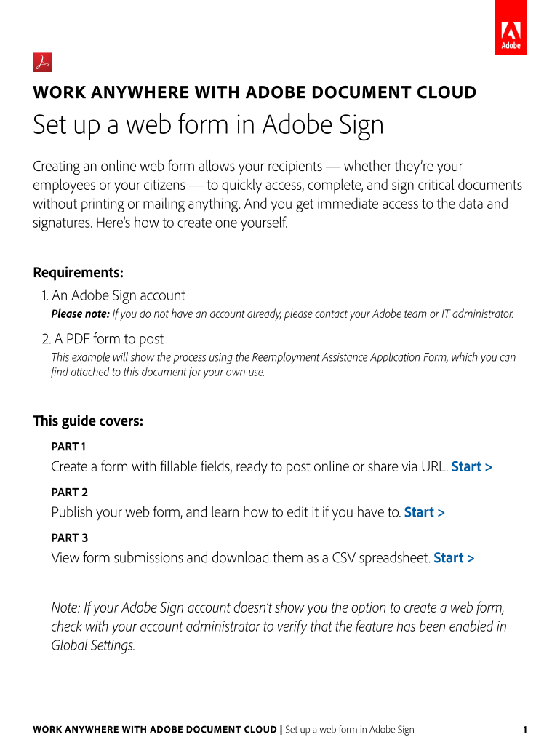Screen dimensions: 560x745
Task: Click the Part 3 Start link
Action: pos(454,558)
